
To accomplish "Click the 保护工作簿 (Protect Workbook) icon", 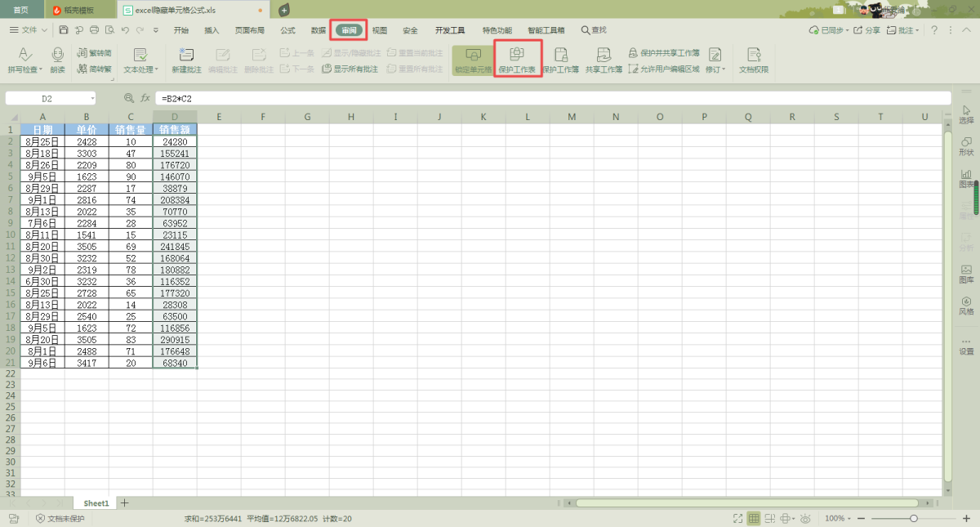I will (x=560, y=55).
